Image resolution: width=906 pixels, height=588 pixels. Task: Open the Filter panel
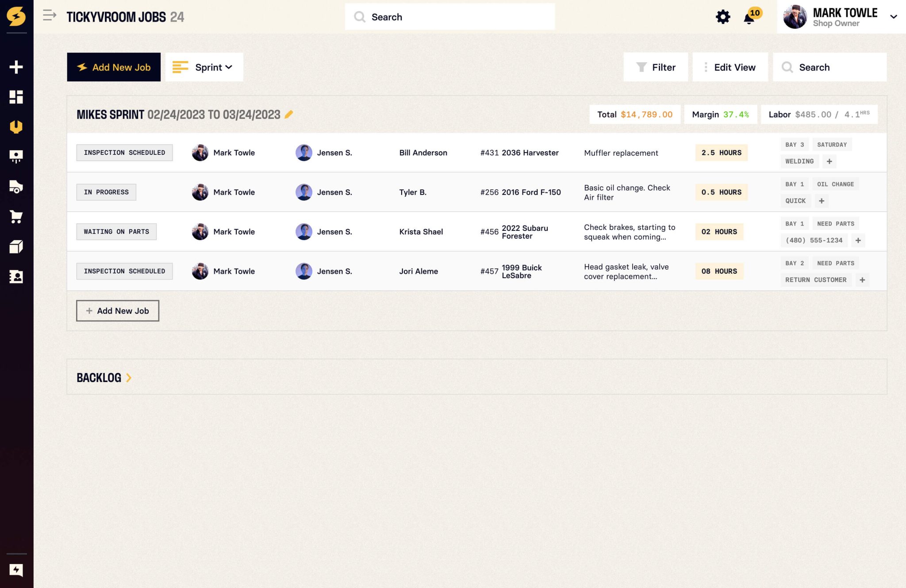(656, 67)
